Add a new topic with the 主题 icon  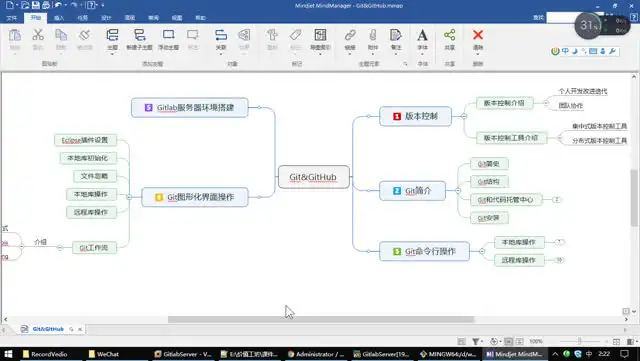(x=112, y=35)
